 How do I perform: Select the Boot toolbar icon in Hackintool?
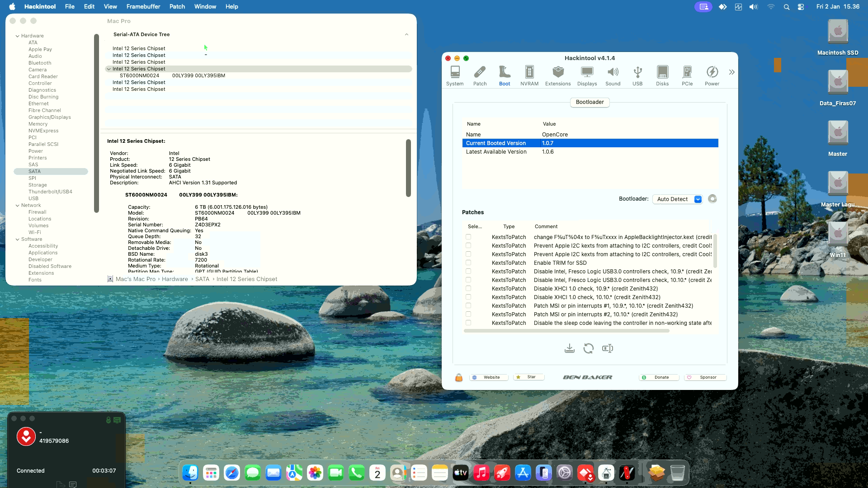pos(505,75)
